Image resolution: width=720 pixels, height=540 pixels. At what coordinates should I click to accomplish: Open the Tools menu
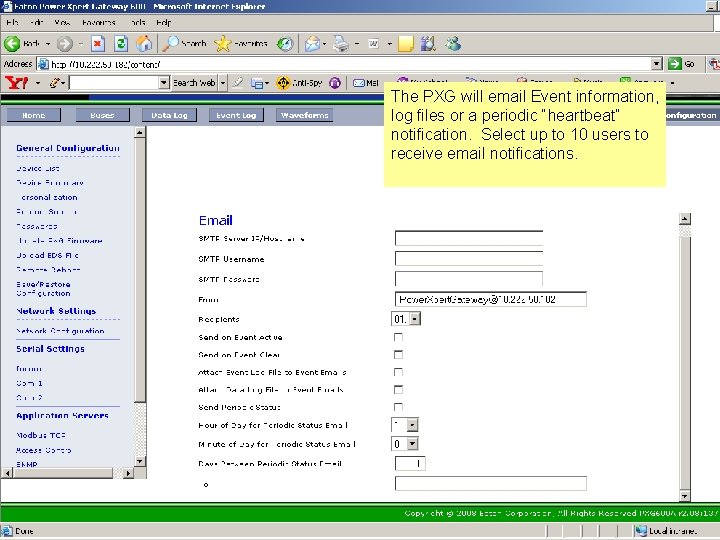point(138,22)
